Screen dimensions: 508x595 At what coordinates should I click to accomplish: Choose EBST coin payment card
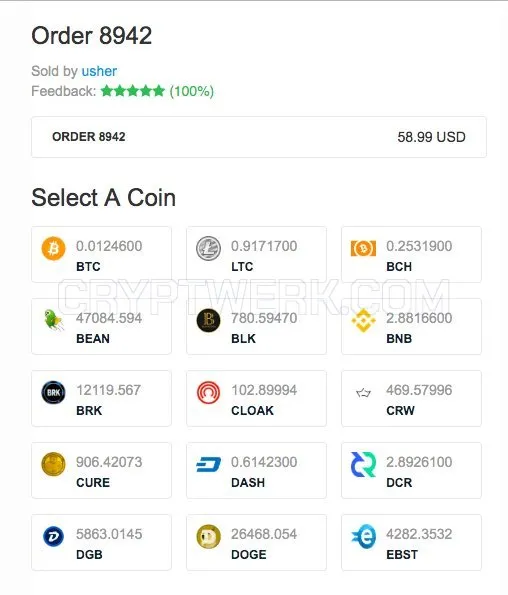point(411,543)
